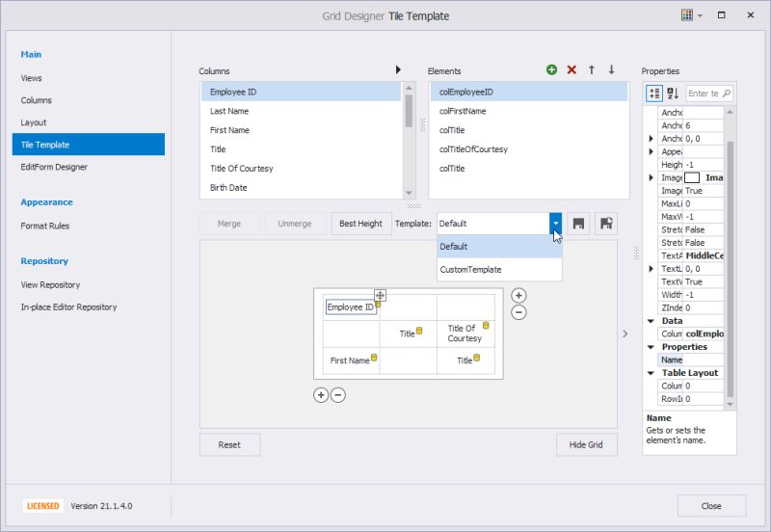The image size is (771, 532).
Task: Open the Layout page
Action: [x=34, y=122]
